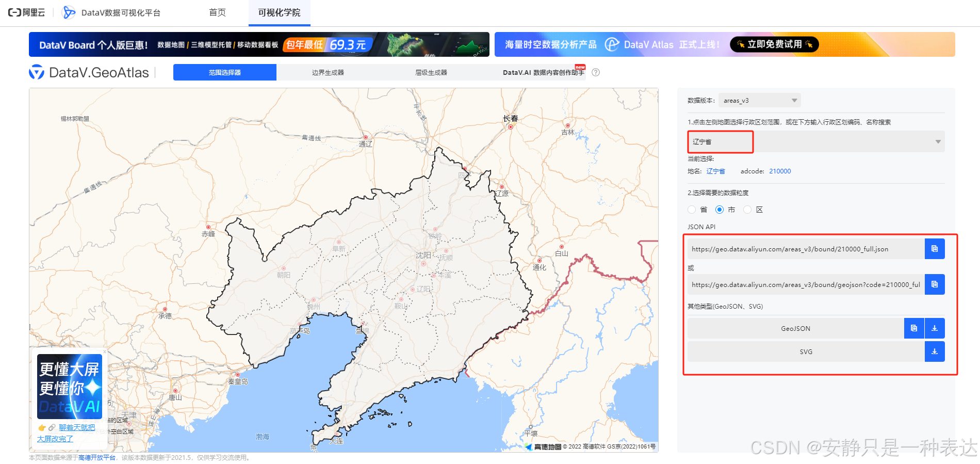Viewport: 980px width, 464px height.
Task: Click 渤海 sea label on map
Action: click(263, 437)
